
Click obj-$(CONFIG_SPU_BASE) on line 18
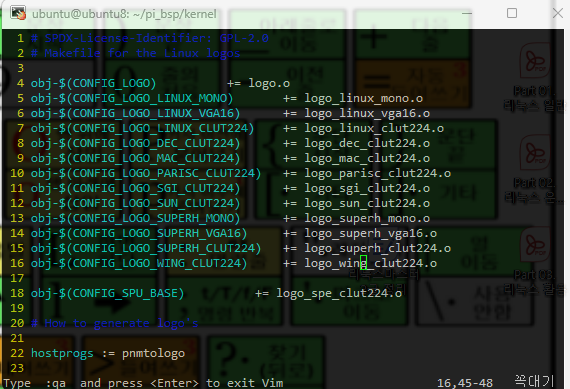tap(107, 293)
